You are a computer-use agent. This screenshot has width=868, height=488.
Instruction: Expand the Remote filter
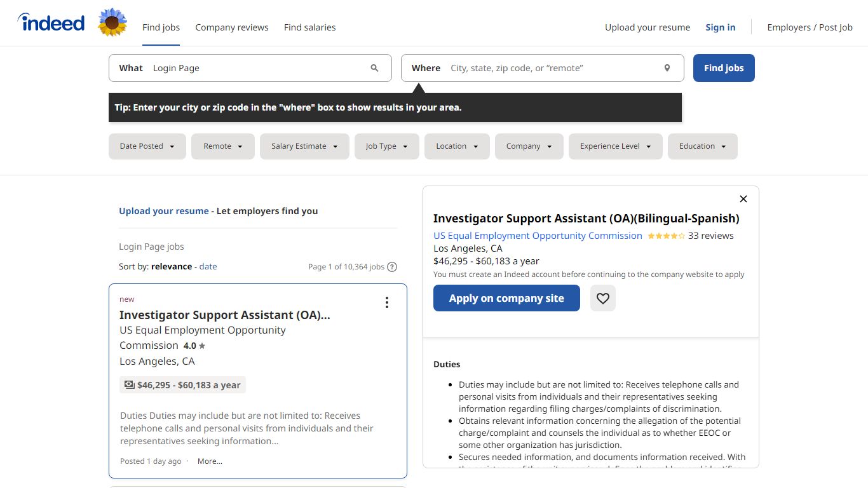click(x=223, y=146)
